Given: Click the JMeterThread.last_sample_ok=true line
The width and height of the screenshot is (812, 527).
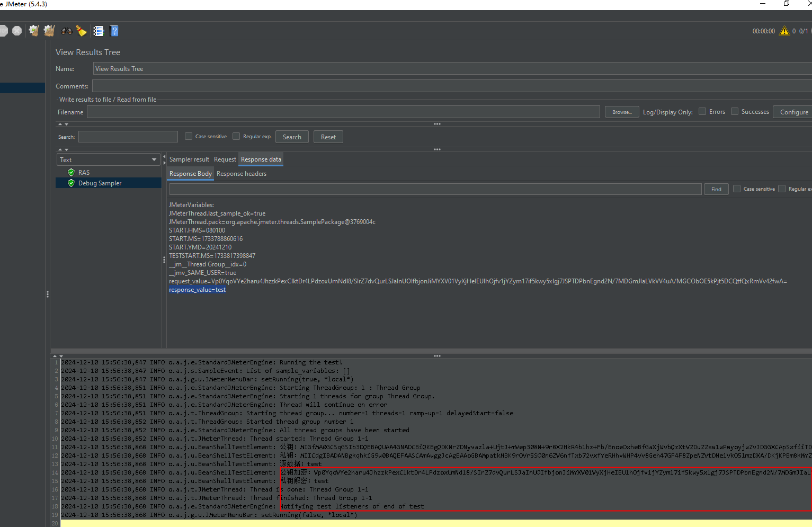Looking at the screenshot, I should coord(217,213).
